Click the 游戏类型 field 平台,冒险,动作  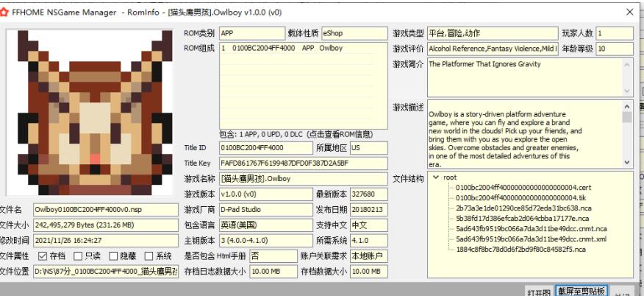pos(493,33)
